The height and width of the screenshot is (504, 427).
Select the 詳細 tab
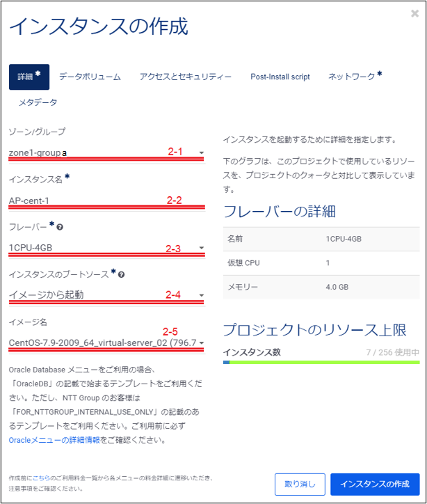click(29, 77)
